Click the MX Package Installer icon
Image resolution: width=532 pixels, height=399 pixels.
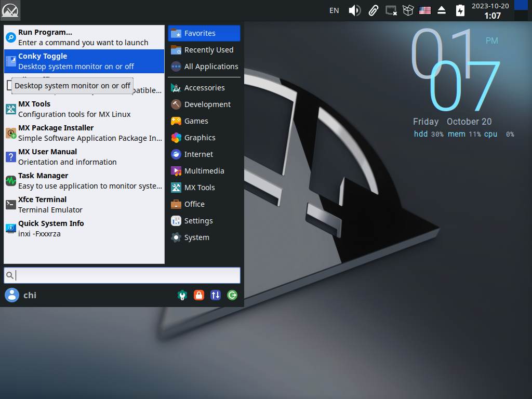point(11,133)
